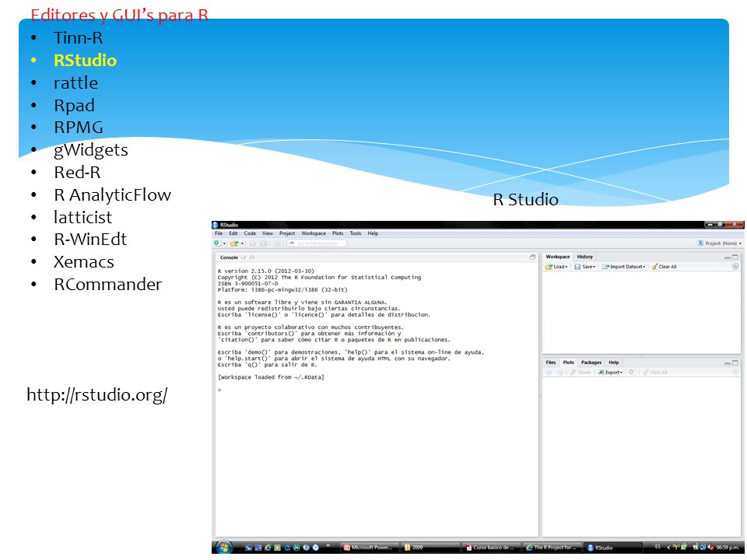Click the Open file folder icon
This screenshot has width=747, height=560.
[234, 243]
